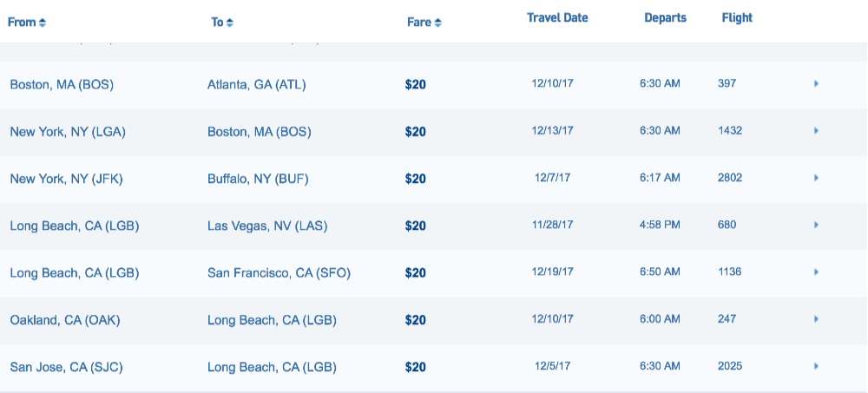Sort flights by Fare column
Viewport: 868px width, 393px height.
[424, 22]
